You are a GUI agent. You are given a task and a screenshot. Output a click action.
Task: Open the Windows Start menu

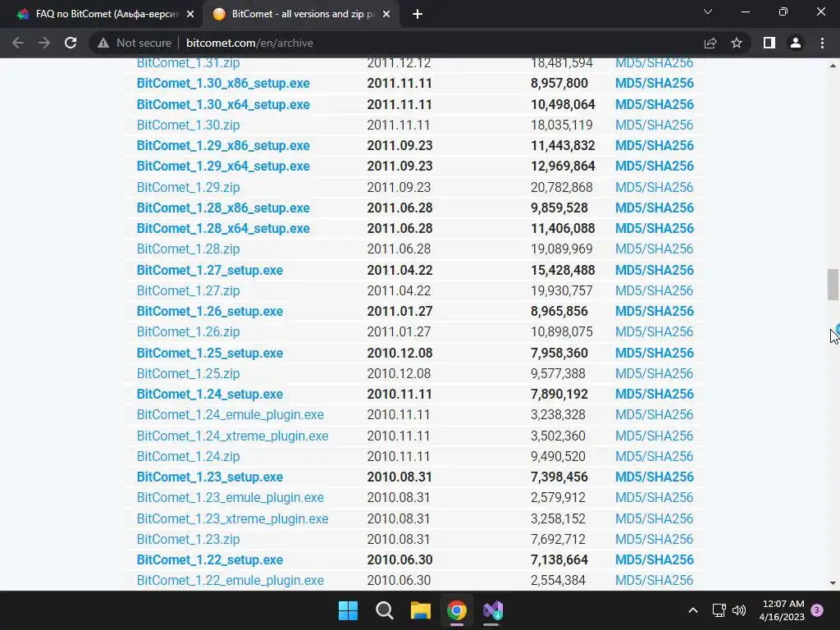(x=348, y=610)
